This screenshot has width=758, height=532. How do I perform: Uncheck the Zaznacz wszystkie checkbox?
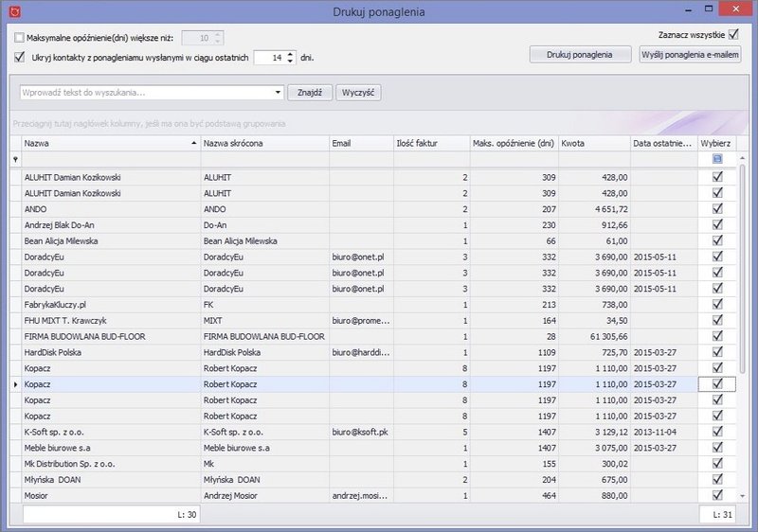coord(733,35)
